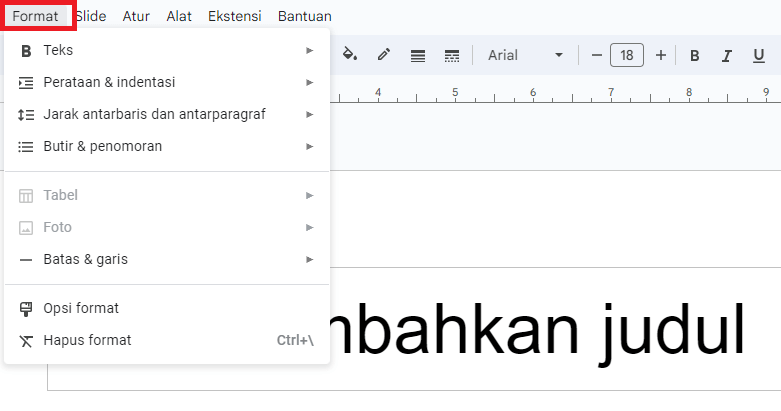Open the Arial font dropdown

(x=525, y=55)
